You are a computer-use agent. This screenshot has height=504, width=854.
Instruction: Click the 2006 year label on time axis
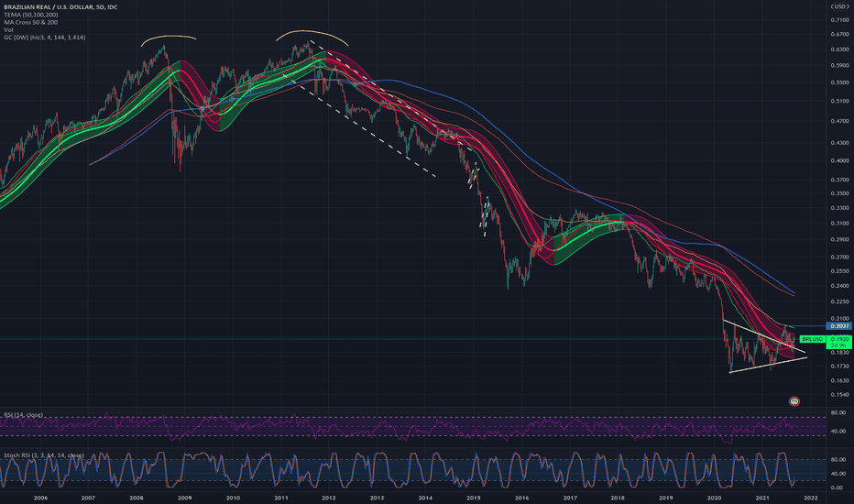point(40,498)
